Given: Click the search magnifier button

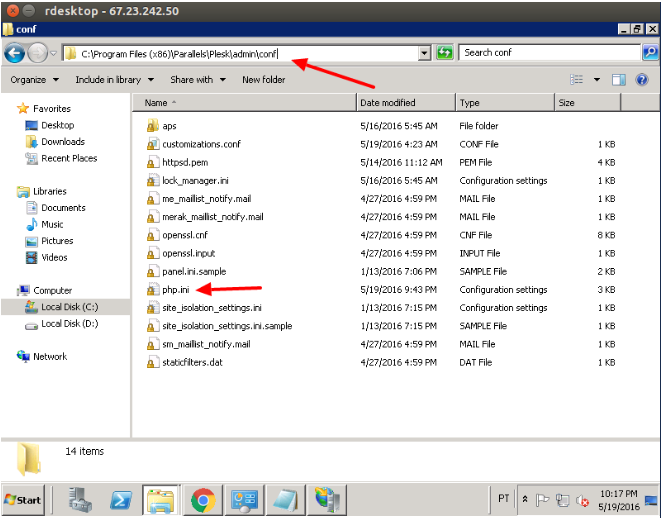Looking at the screenshot, I should (x=650, y=53).
